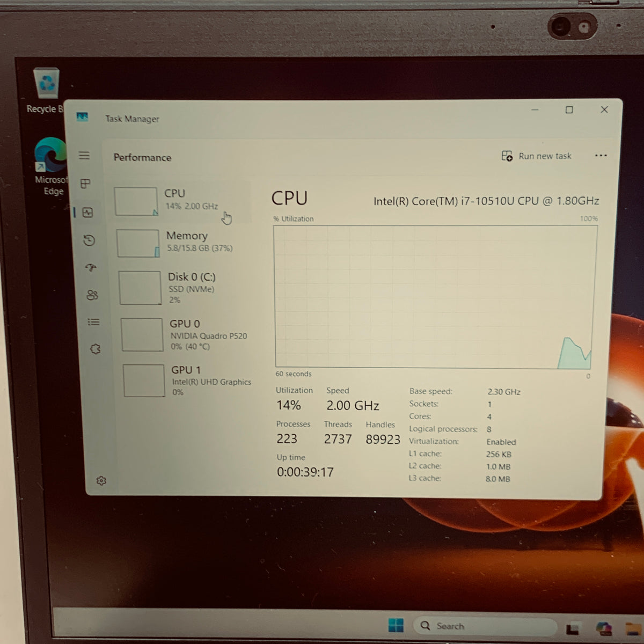
Task: Click the Disk 0 mini graph thumbnail
Action: pos(140,288)
